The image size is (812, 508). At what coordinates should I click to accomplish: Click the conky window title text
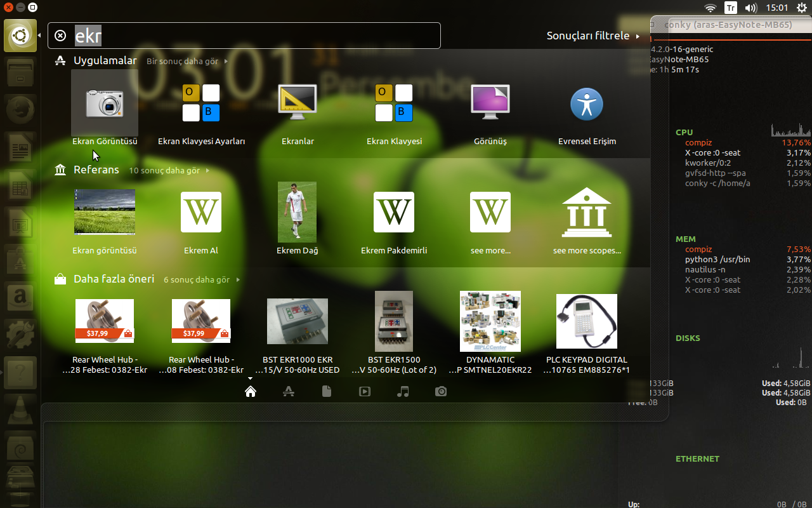point(728,25)
